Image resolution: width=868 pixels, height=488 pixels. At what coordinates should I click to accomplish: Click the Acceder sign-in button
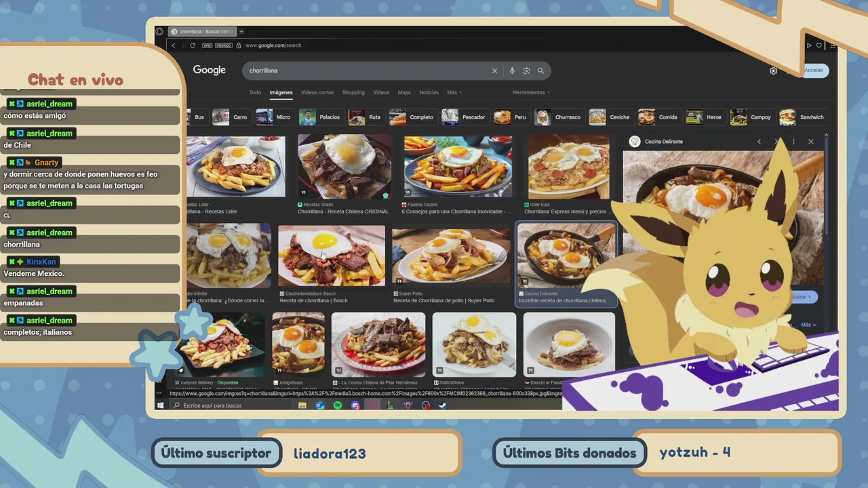tap(814, 70)
